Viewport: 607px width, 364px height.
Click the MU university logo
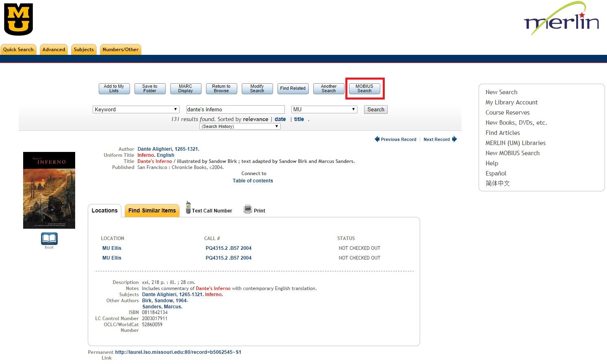coord(18,19)
